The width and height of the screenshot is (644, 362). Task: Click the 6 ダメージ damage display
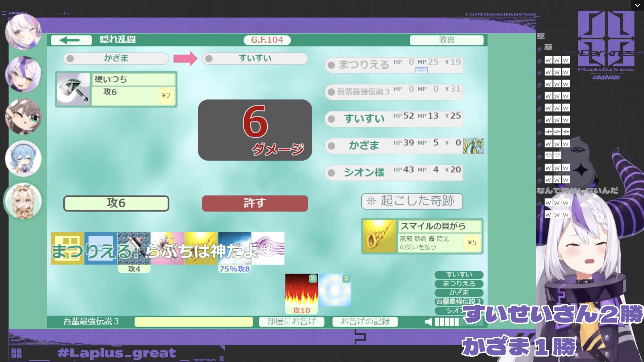(255, 130)
